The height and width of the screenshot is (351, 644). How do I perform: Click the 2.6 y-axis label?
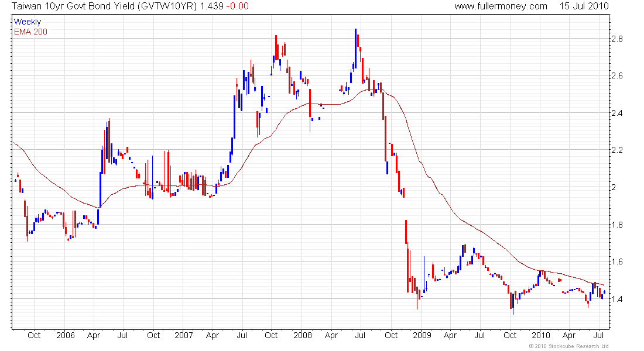617,76
